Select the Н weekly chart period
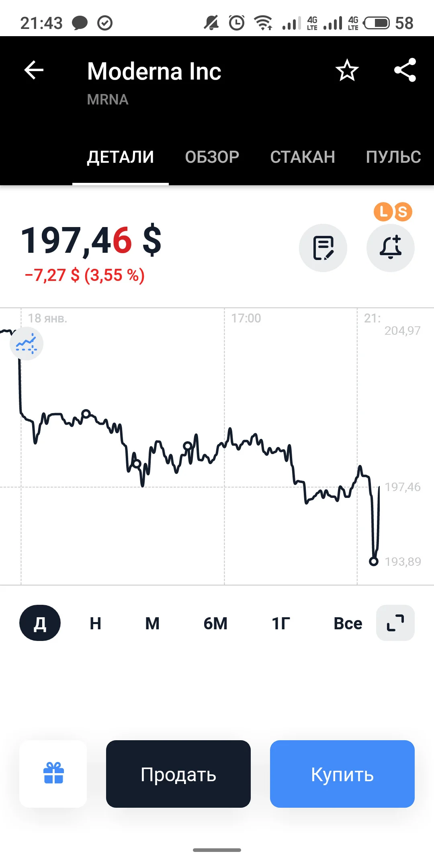 click(95, 623)
